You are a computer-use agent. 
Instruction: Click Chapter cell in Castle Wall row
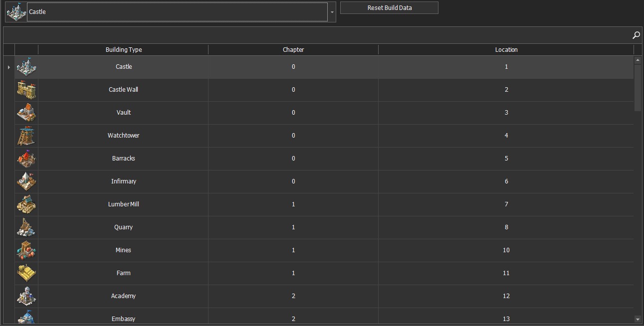pos(293,90)
